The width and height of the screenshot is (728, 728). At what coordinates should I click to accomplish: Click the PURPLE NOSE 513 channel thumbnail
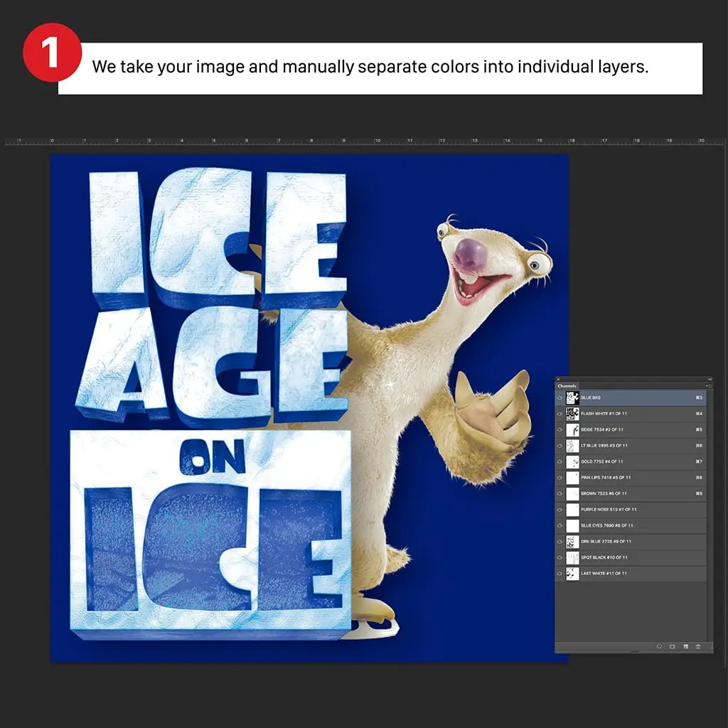pos(572,510)
